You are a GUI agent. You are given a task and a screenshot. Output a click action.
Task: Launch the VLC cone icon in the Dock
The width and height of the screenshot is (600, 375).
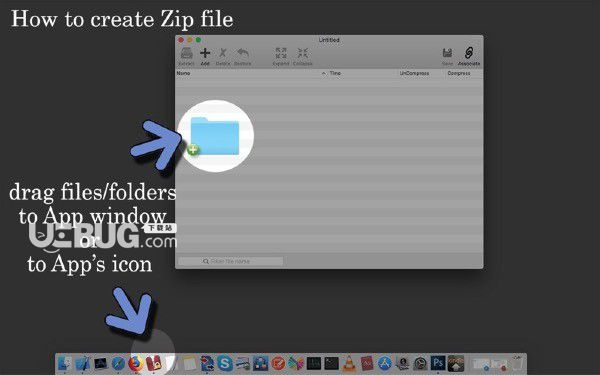point(349,363)
